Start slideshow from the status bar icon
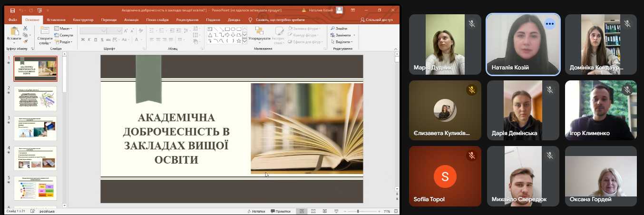 (337, 211)
